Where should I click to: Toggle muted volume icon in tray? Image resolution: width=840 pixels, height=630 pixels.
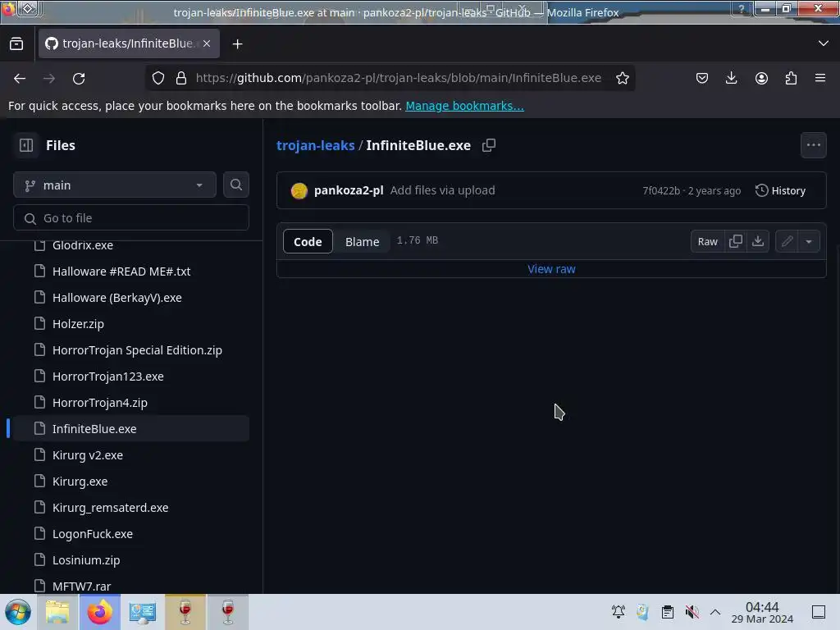692,612
